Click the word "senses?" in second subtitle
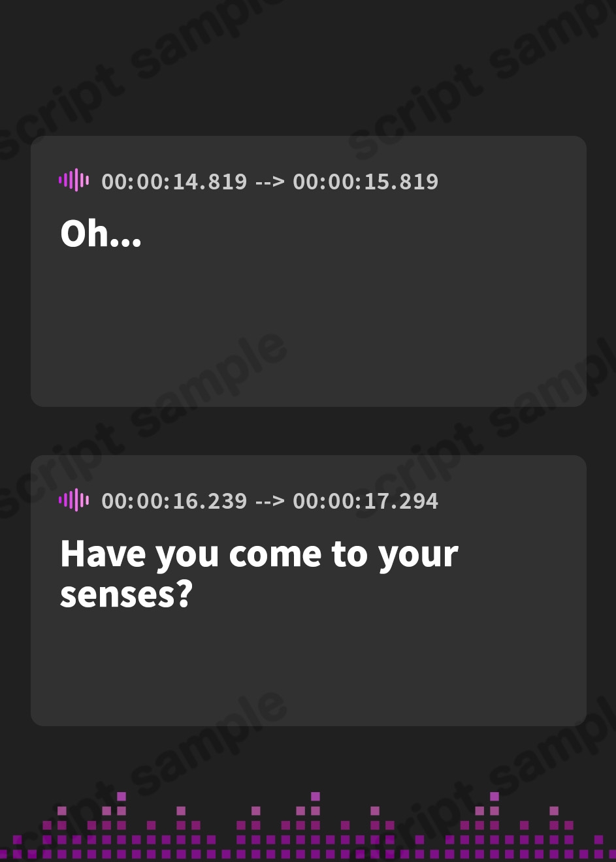This screenshot has width=616, height=862. pyautogui.click(x=126, y=594)
